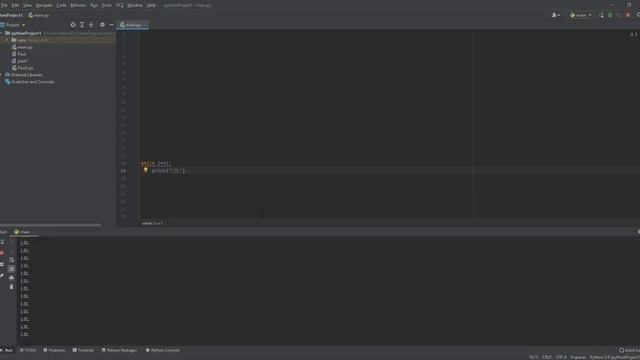640x360 pixels.
Task: Open the Edit menu
Action: coord(15,5)
